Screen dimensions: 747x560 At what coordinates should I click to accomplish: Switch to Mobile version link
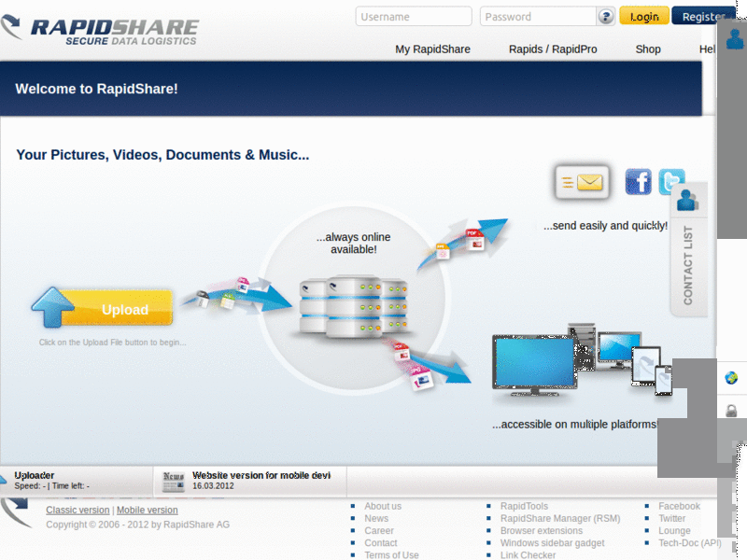148,510
